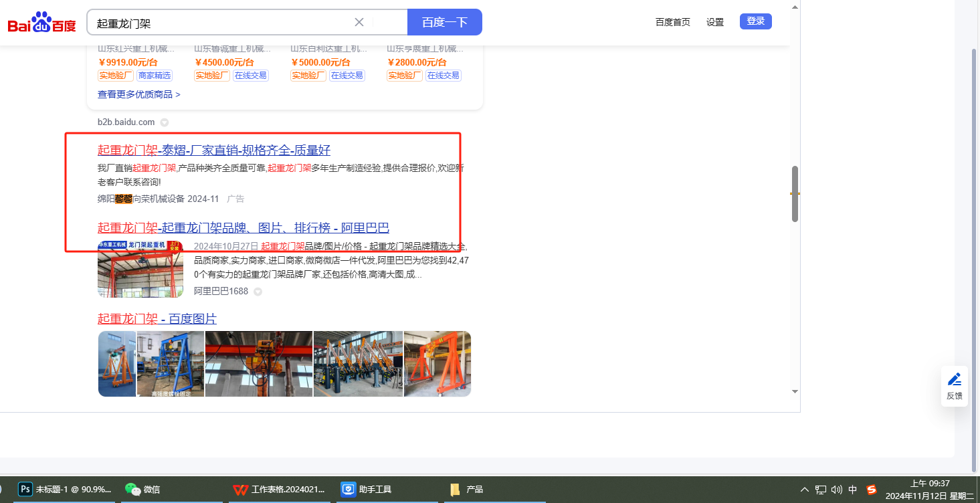Click the 反馈 feedback pencil icon
This screenshot has height=503, width=980.
(955, 380)
